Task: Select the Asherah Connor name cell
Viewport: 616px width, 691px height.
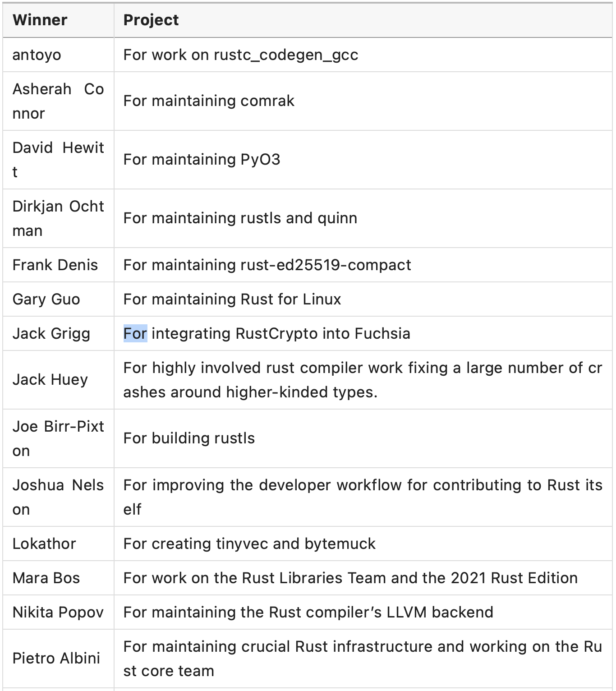Action: pyautogui.click(x=58, y=101)
